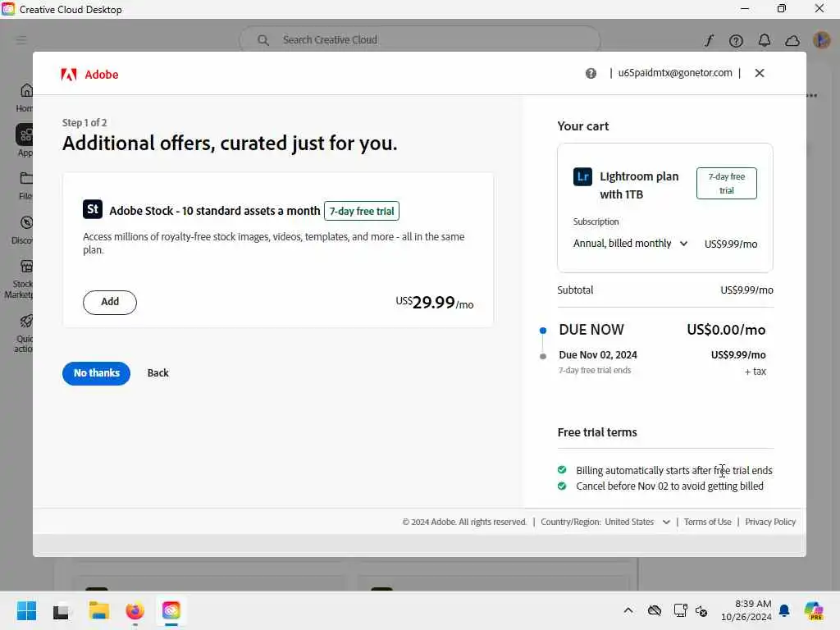The image size is (840, 630).
Task: Open Quick actions in the sidebar
Action: pos(24,333)
